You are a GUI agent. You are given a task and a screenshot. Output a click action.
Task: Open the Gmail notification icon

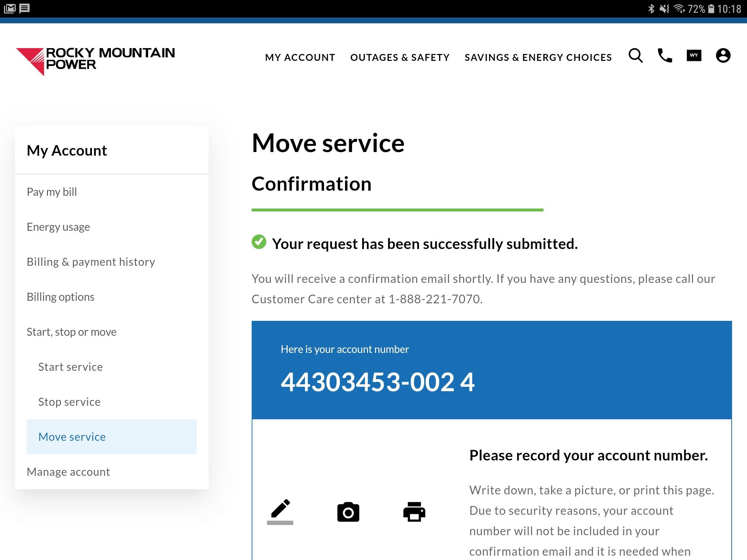coord(10,8)
